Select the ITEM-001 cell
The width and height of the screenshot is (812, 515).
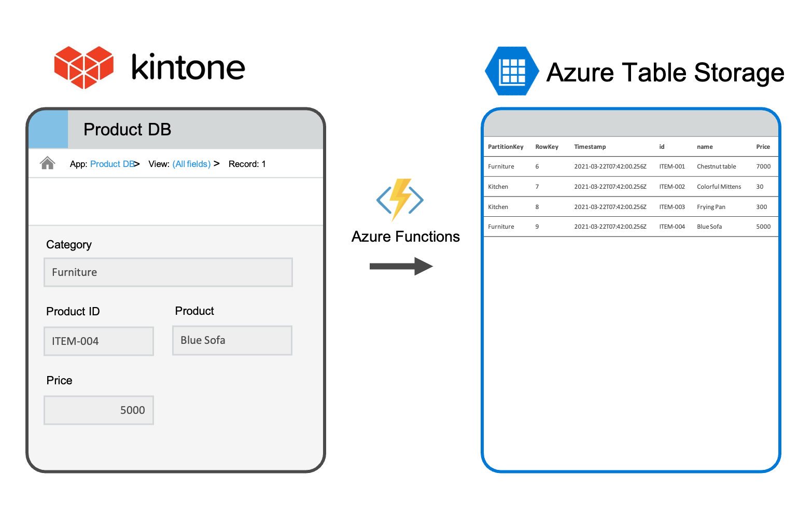point(672,166)
